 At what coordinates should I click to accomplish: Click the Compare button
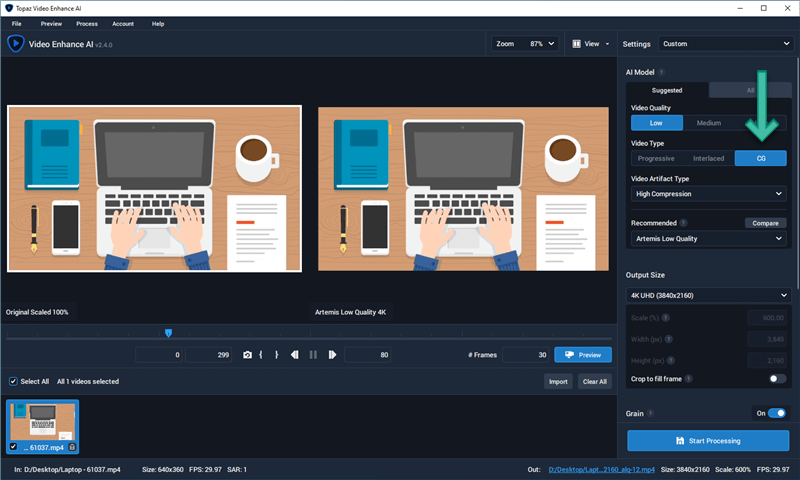click(765, 223)
